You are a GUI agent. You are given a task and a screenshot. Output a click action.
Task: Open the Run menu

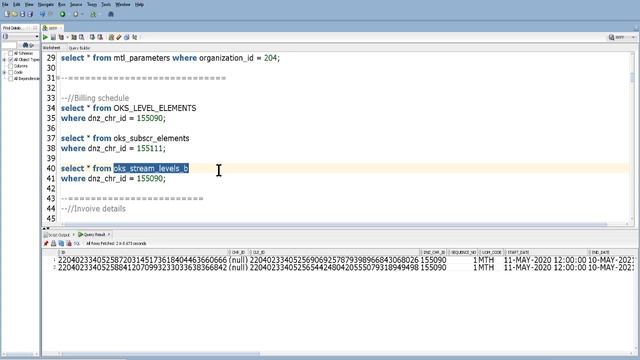[x=62, y=4]
